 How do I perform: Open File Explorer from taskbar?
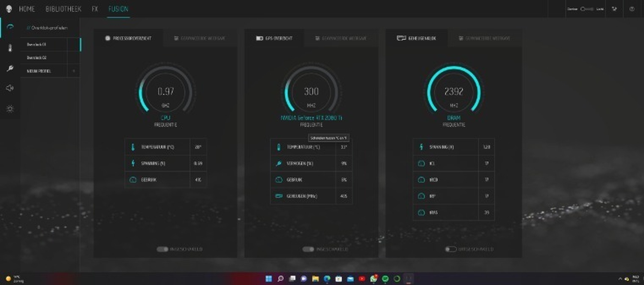(315, 279)
